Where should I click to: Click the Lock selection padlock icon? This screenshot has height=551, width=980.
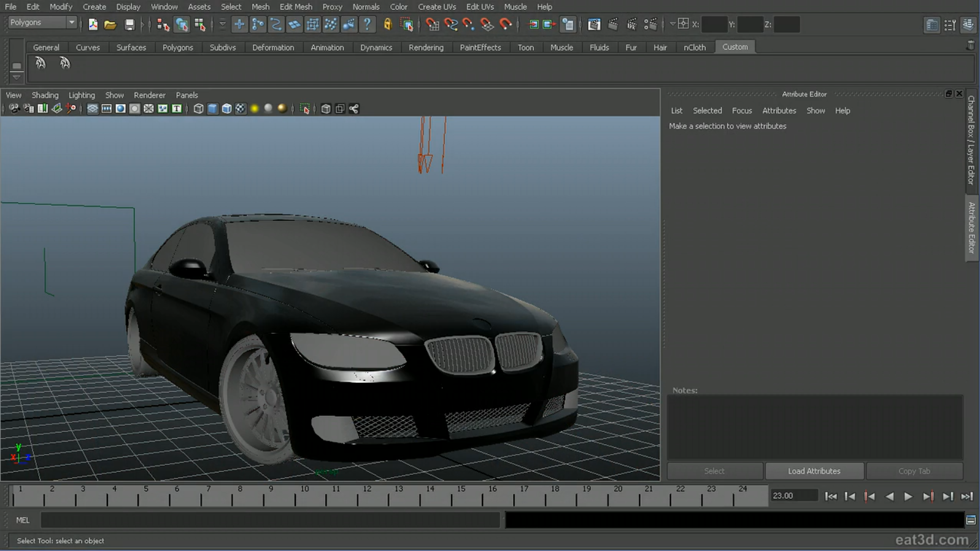point(387,25)
